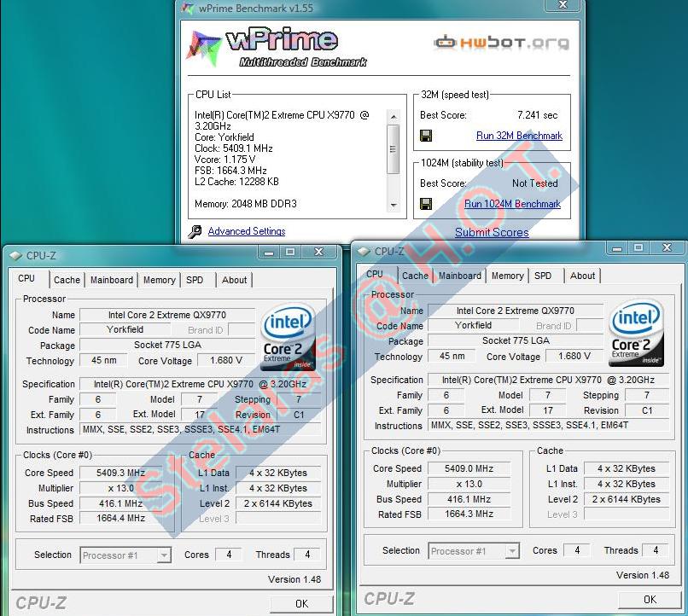This screenshot has height=616, width=688.
Task: Show About tab in right CPU-Z
Action: [583, 276]
